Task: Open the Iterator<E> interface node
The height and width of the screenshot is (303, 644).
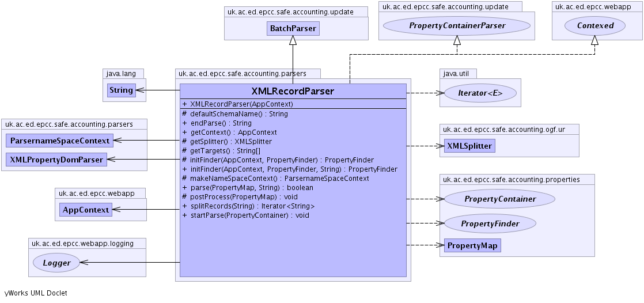Action: pos(479,93)
